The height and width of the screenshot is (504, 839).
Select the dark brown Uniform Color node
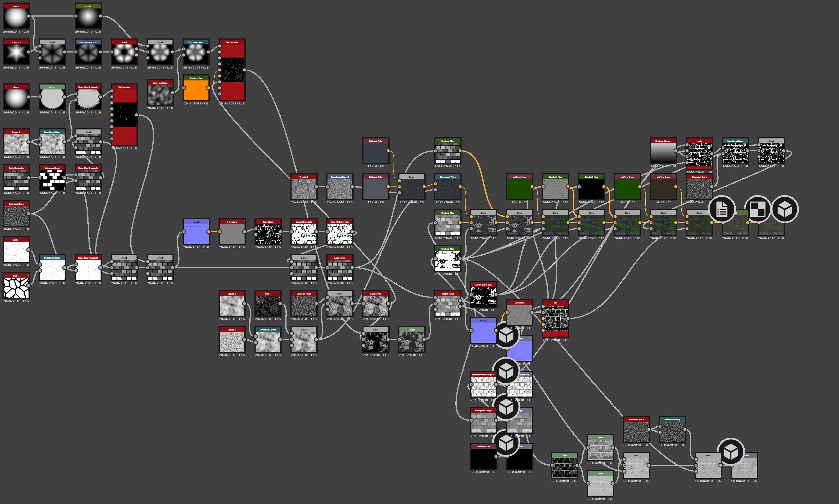tap(663, 189)
